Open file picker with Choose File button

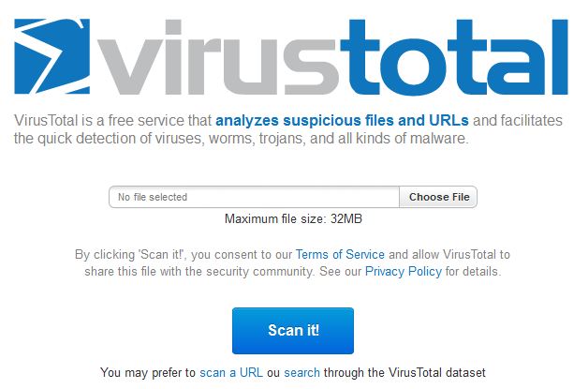[439, 197]
